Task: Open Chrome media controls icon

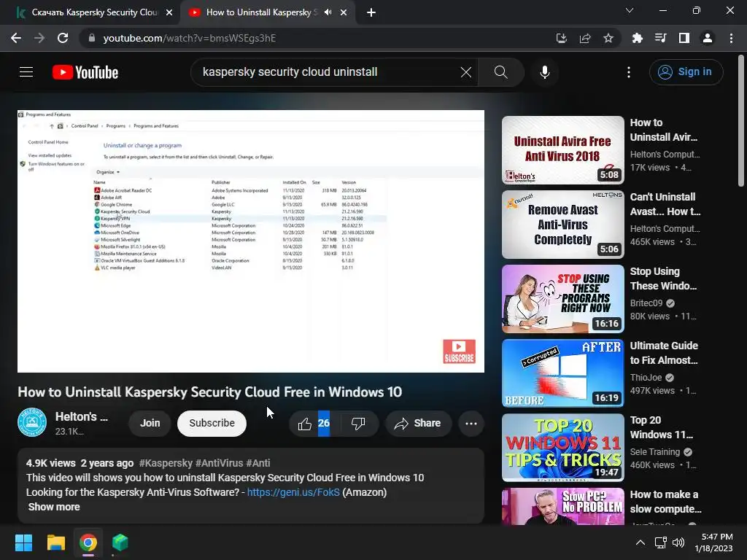Action: click(660, 38)
